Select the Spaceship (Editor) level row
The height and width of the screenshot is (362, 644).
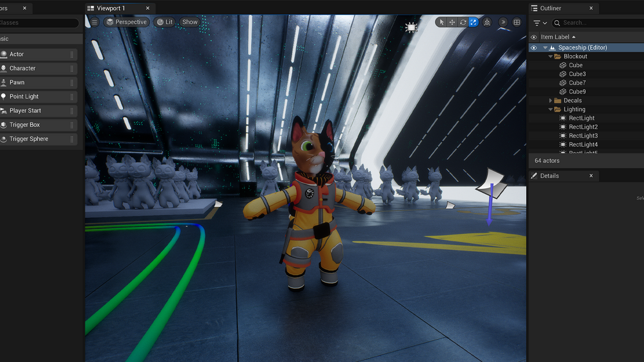[x=586, y=47]
